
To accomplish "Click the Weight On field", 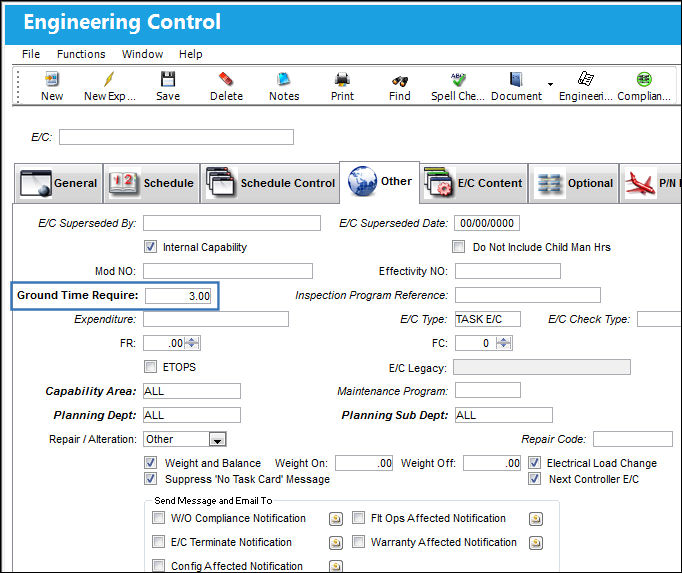I will [364, 462].
